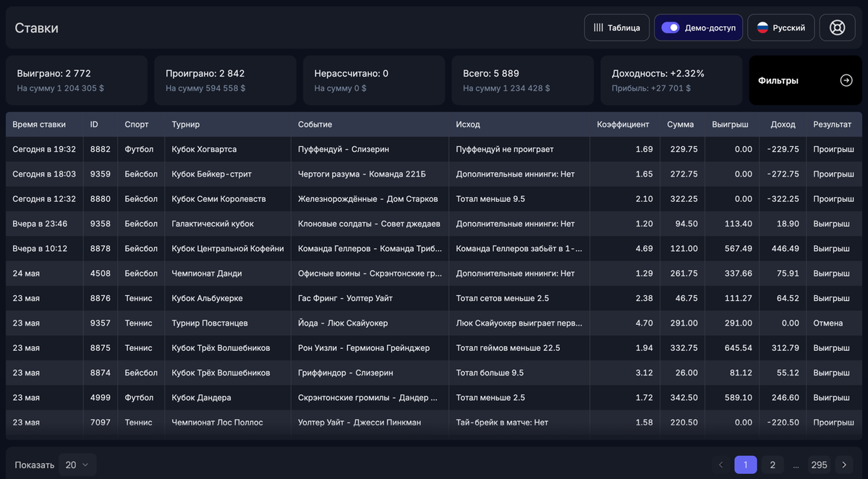Click Офисные воины event cell
The width and height of the screenshot is (868, 479).
370,274
